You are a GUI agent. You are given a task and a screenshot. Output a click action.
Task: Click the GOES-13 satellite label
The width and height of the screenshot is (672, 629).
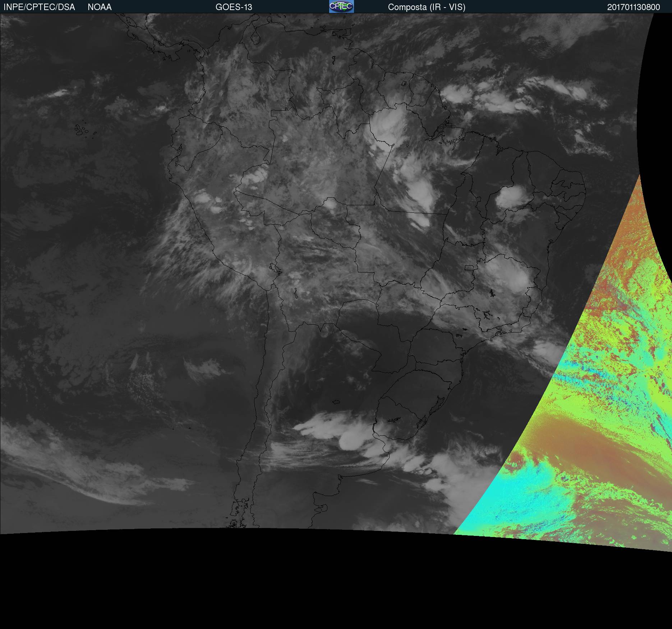pos(234,7)
